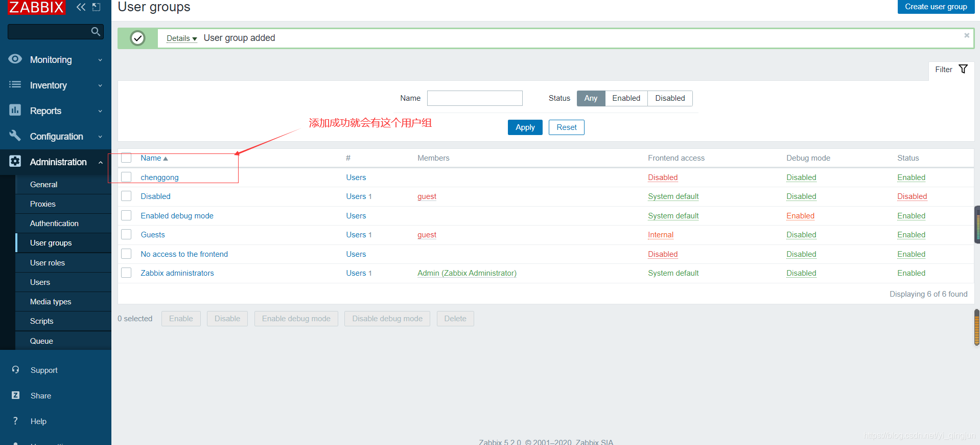The width and height of the screenshot is (980, 445).
Task: Click the Filter funnel icon
Action: pyautogui.click(x=963, y=69)
